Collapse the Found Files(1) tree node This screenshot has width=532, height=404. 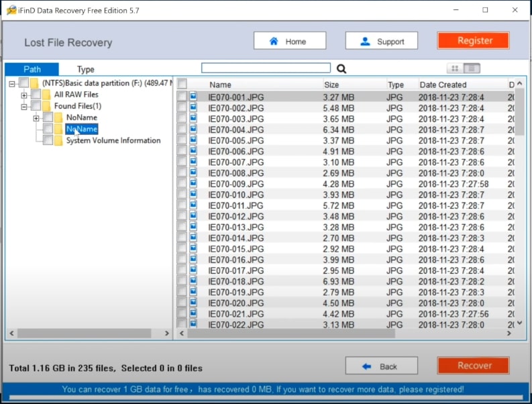coord(24,106)
